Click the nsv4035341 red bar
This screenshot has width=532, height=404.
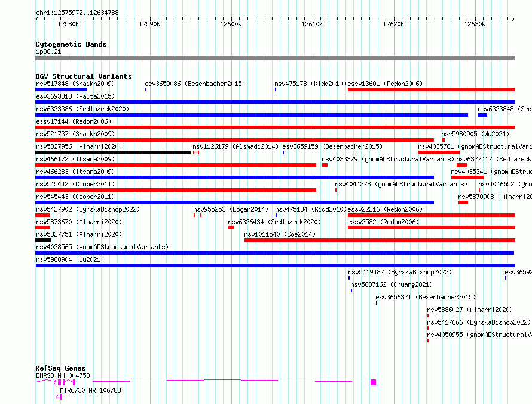[x=467, y=177]
